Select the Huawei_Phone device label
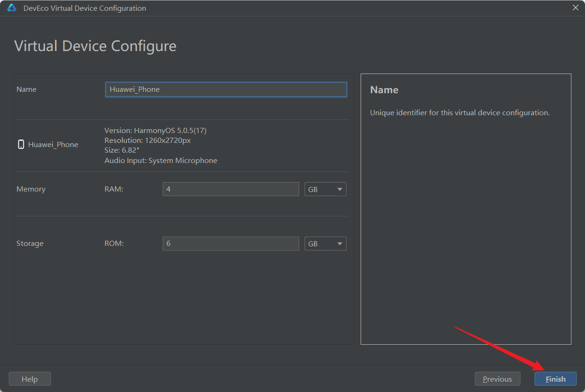Screen dimensions: 585x392 point(53,145)
